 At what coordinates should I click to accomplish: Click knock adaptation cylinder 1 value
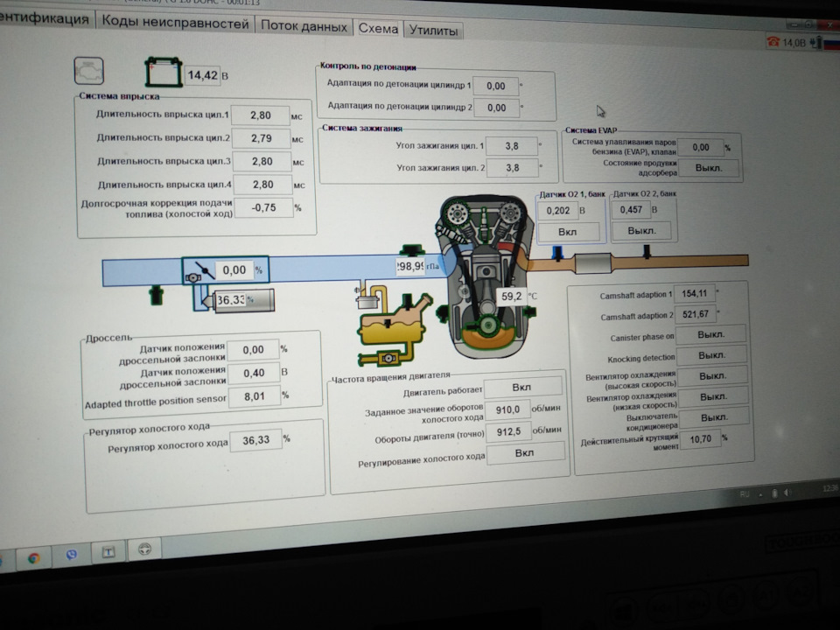pyautogui.click(x=495, y=87)
